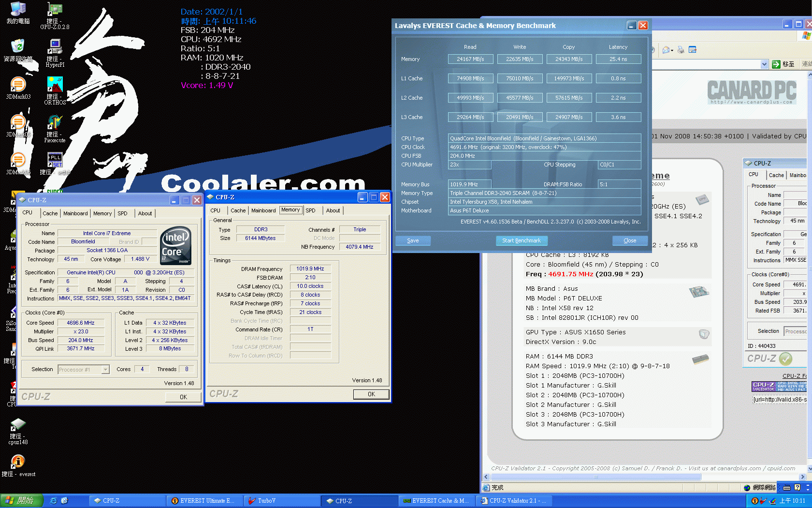This screenshot has width=812, height=508.
Task: Click OK in the left CPU-Z window
Action: tap(183, 397)
